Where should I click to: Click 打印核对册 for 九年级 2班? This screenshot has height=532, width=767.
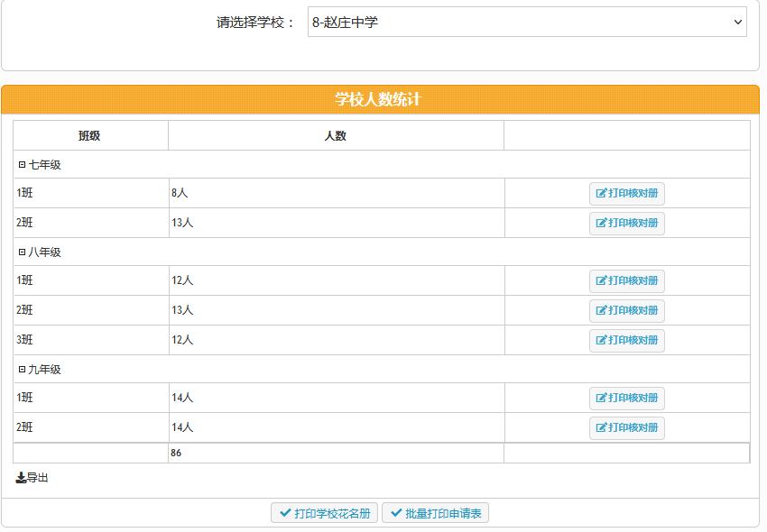point(629,427)
